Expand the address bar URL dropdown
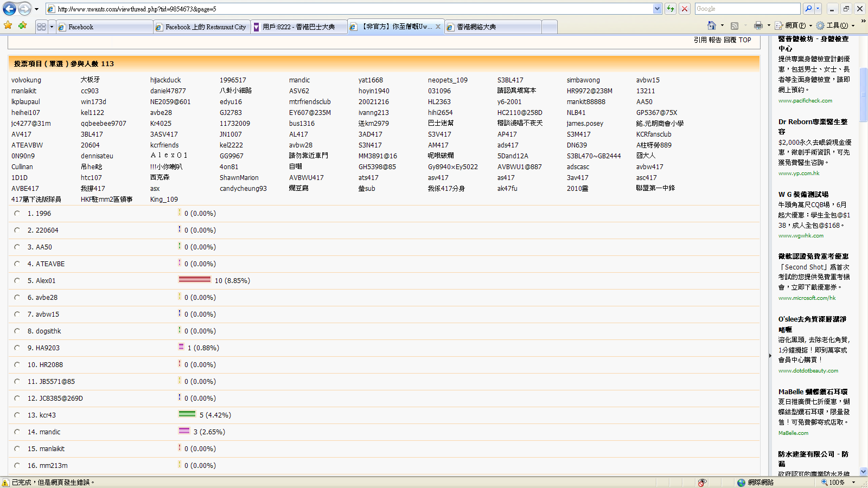 657,9
